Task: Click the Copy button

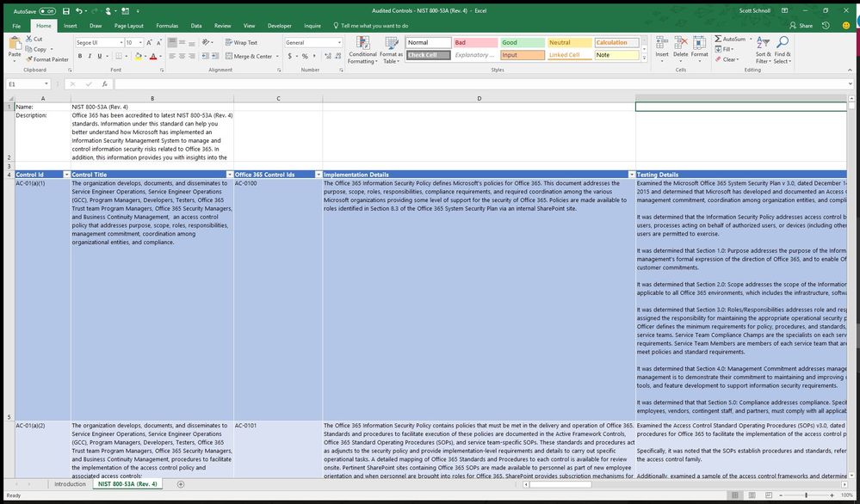Action: [36, 49]
